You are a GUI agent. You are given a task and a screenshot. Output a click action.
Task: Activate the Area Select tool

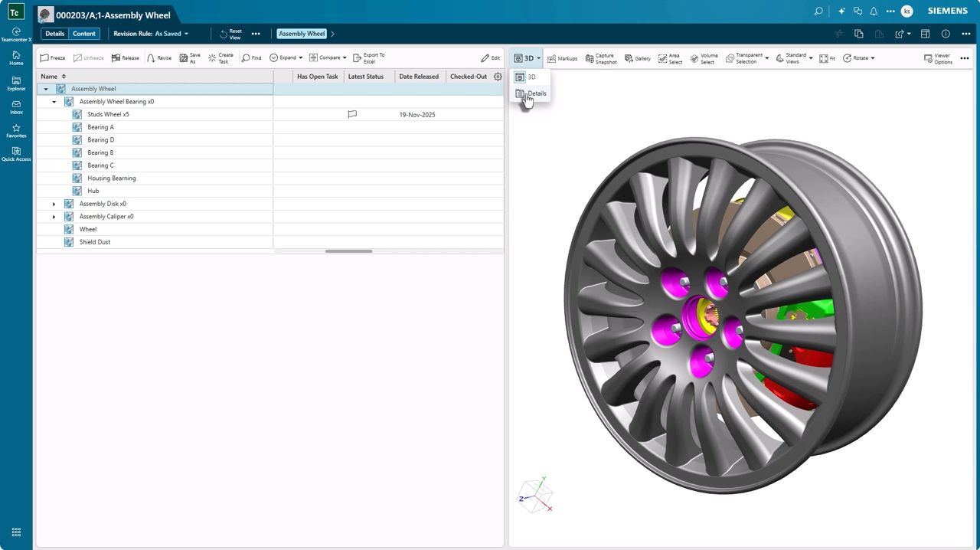(670, 58)
